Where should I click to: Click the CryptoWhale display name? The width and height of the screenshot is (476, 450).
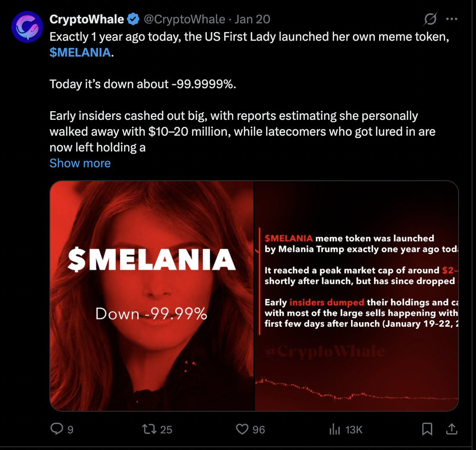tap(86, 19)
